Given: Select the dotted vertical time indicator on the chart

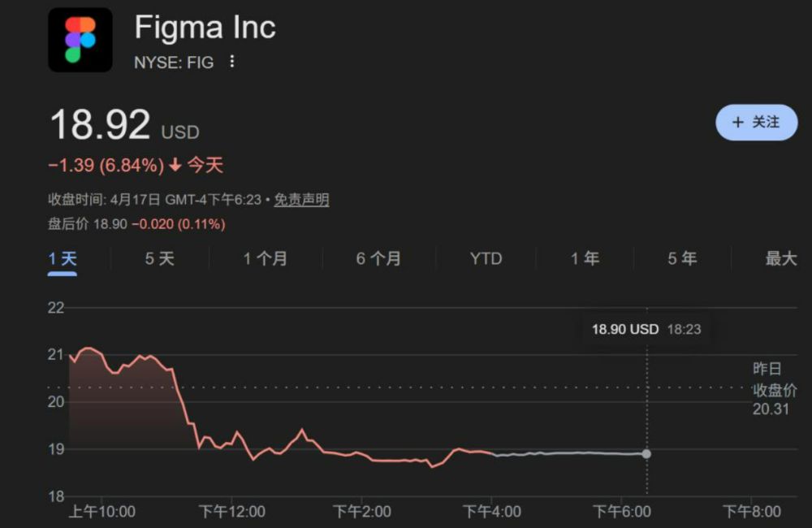Looking at the screenshot, I should pos(646,406).
